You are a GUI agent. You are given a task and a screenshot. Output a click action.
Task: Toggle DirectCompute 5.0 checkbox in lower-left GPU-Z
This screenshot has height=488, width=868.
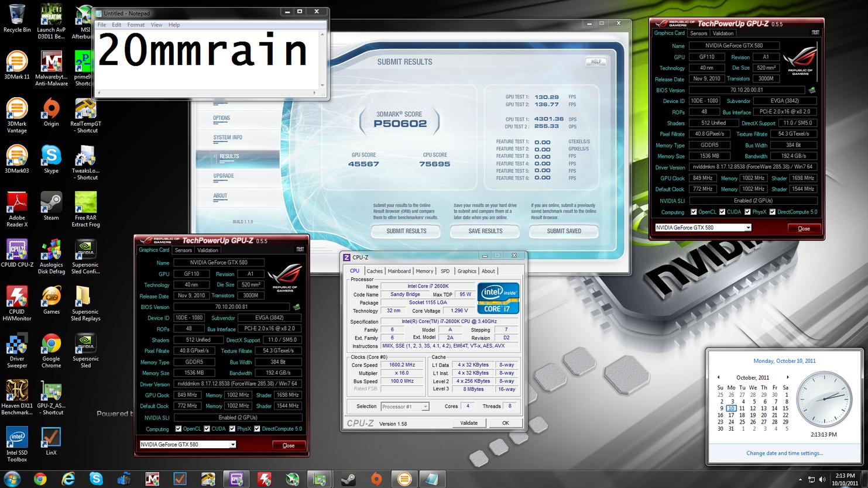tap(257, 429)
